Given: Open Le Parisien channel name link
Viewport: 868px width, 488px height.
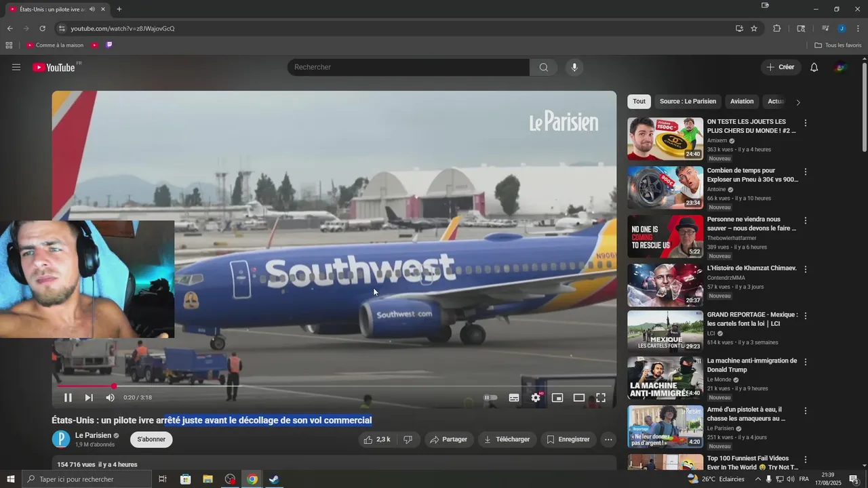Looking at the screenshot, I should coord(93,435).
